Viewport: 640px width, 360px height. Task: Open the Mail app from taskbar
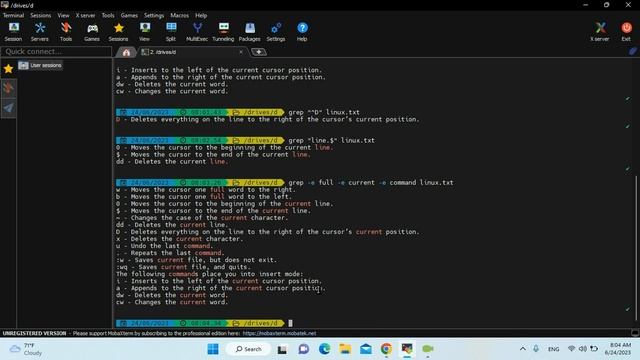[x=366, y=349]
